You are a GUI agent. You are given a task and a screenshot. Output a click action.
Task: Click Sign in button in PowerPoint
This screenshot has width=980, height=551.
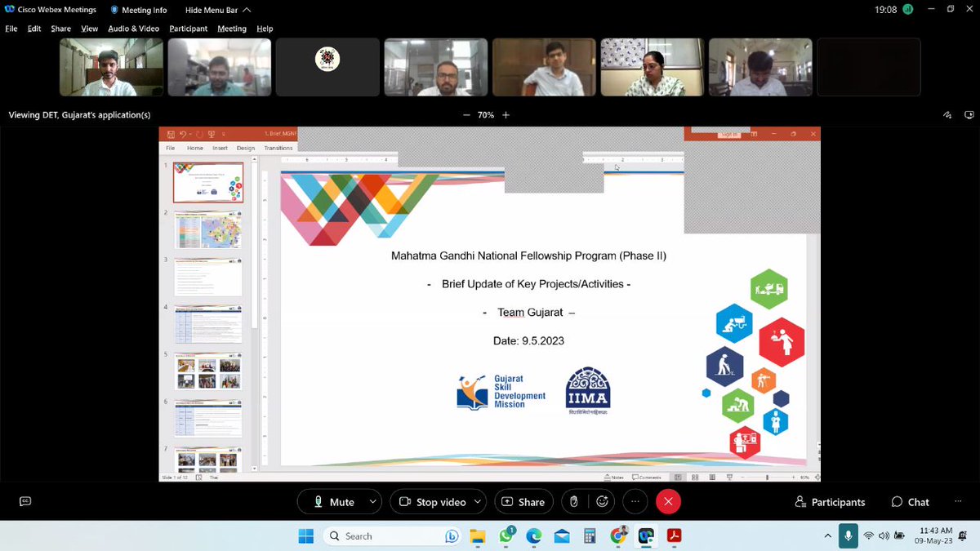click(x=728, y=134)
